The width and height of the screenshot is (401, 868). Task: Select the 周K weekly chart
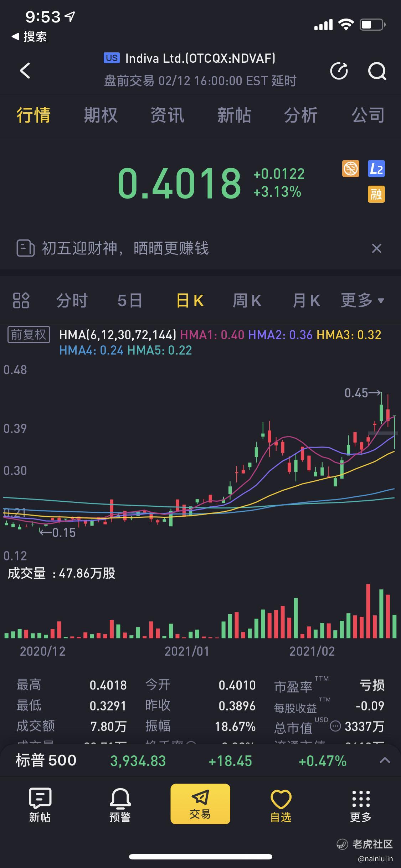(247, 300)
